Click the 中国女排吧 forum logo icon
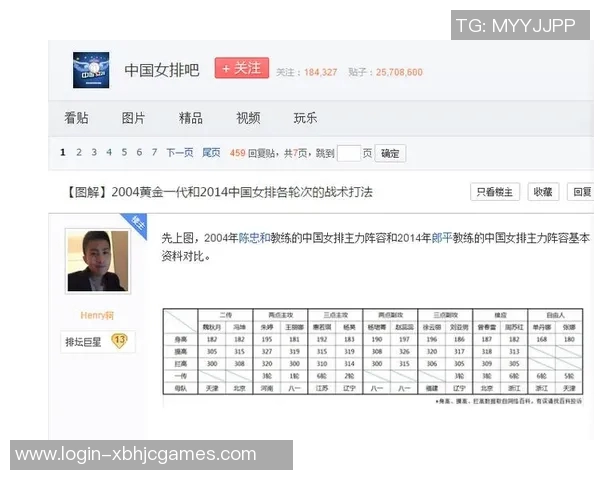 pyautogui.click(x=91, y=70)
